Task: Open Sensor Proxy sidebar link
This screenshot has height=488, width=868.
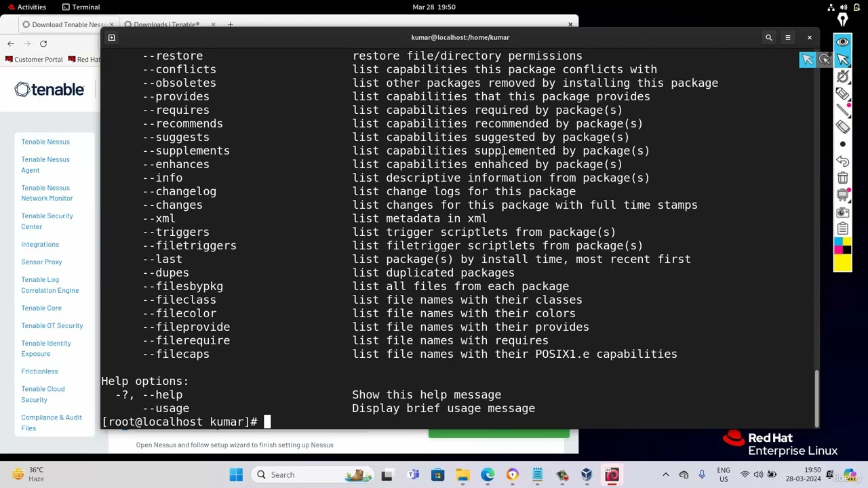Action: point(41,262)
